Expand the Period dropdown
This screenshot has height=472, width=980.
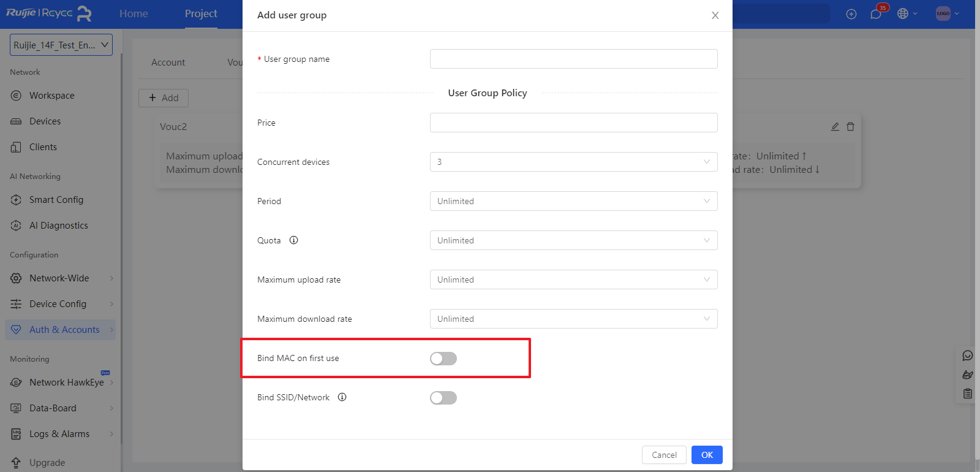(x=573, y=201)
